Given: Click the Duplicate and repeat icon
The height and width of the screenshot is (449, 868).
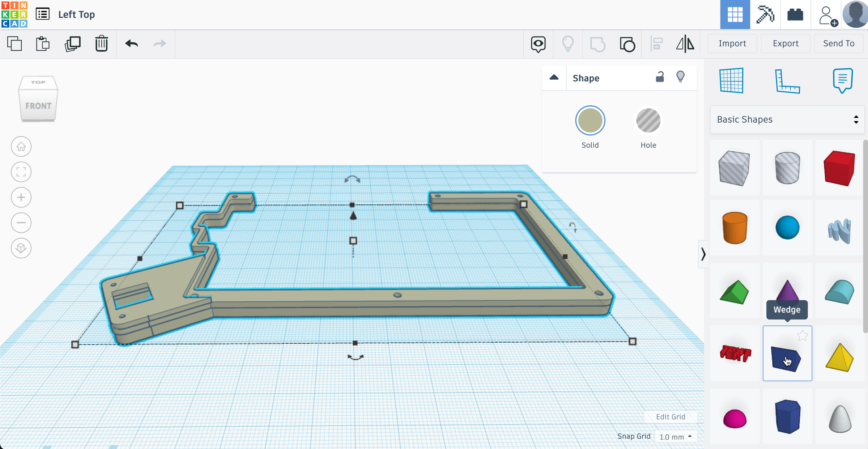Looking at the screenshot, I should (x=72, y=44).
